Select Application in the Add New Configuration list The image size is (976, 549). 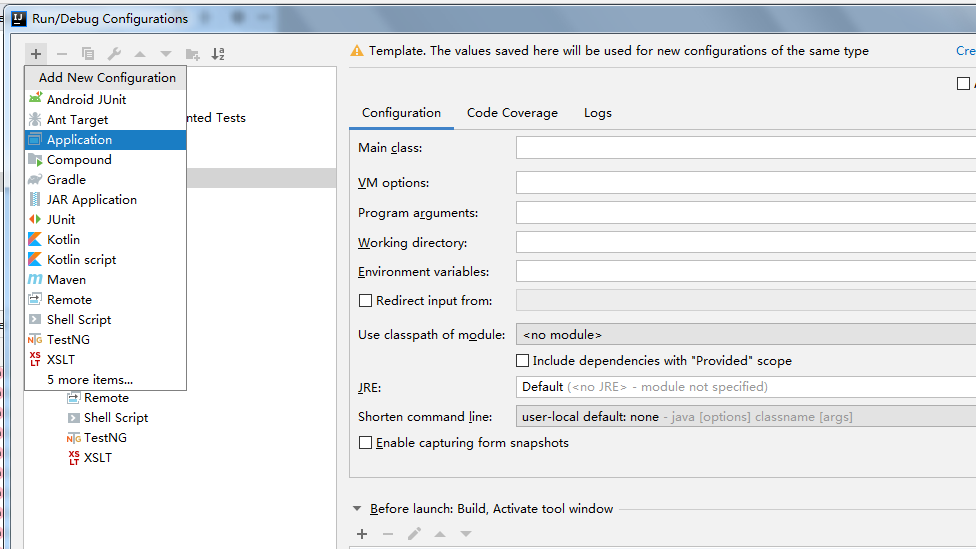coord(105,139)
